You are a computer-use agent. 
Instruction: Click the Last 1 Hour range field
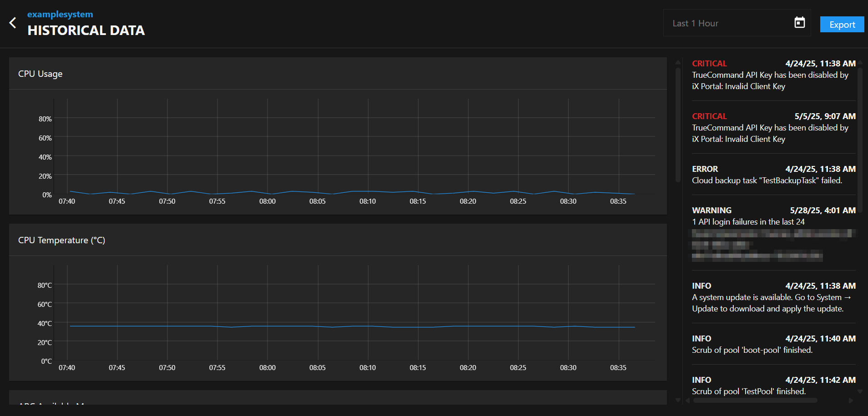click(728, 23)
